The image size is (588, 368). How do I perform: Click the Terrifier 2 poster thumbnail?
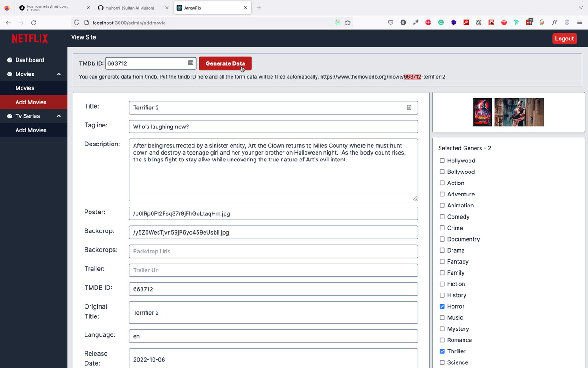[482, 112]
